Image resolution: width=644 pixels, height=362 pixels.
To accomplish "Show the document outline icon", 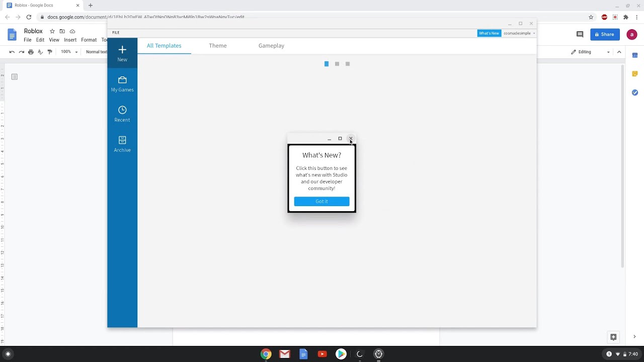I will click(x=15, y=77).
